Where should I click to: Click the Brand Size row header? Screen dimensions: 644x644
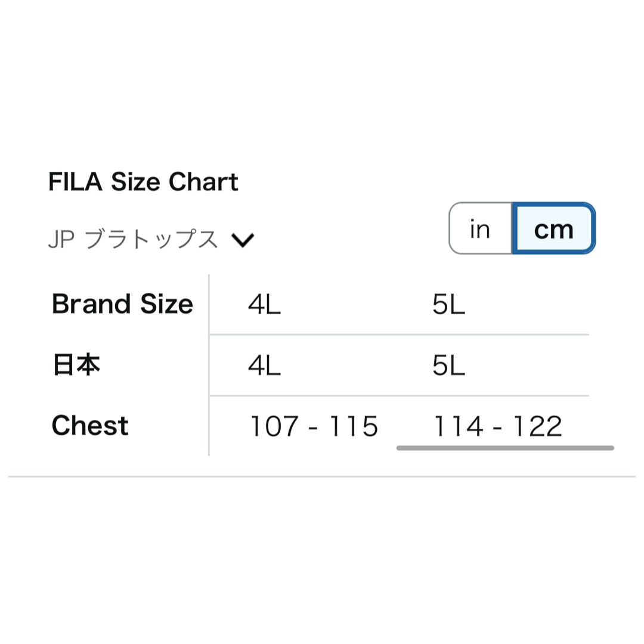point(122,304)
